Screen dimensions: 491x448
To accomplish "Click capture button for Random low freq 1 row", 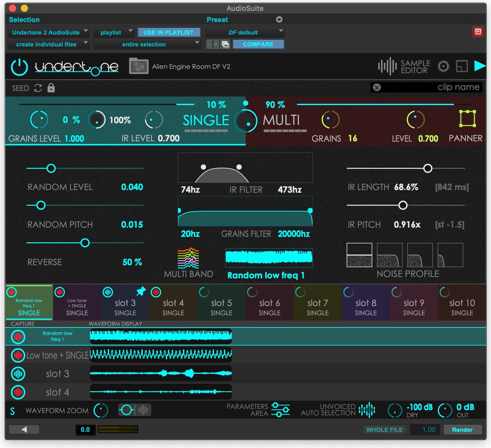I will coord(18,336).
